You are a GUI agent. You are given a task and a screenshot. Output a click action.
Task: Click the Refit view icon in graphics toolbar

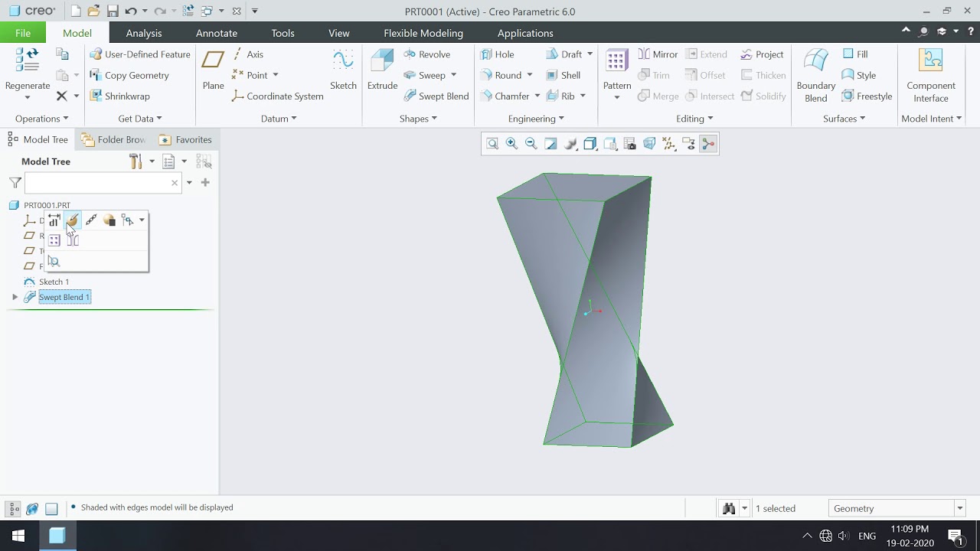pos(492,144)
